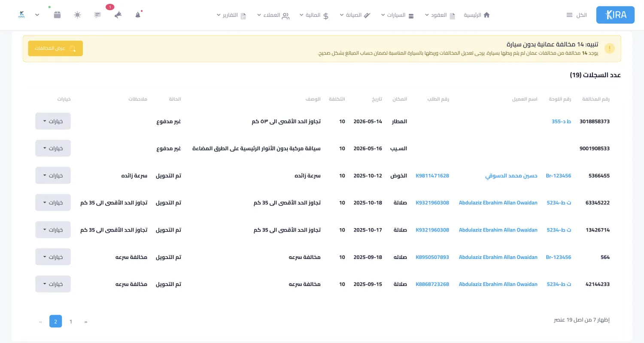This screenshot has height=343, width=644.
Task: Open order link K8950507893
Action: pyautogui.click(x=432, y=257)
